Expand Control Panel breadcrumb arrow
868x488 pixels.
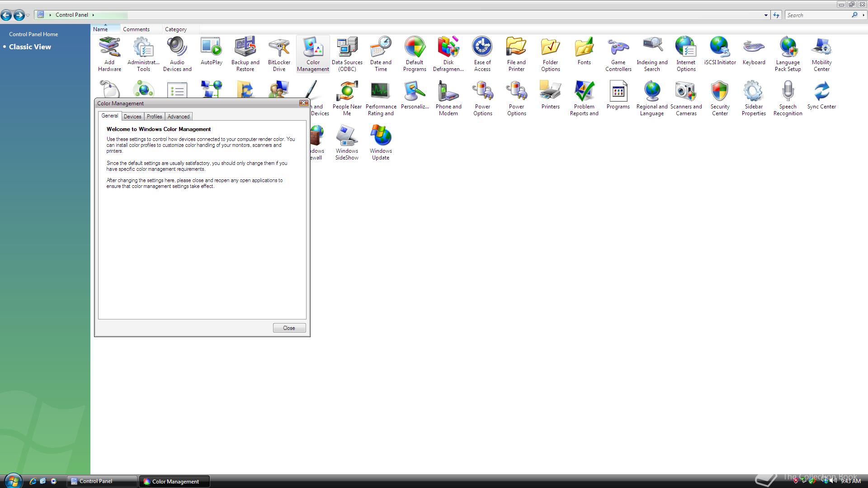[93, 15]
